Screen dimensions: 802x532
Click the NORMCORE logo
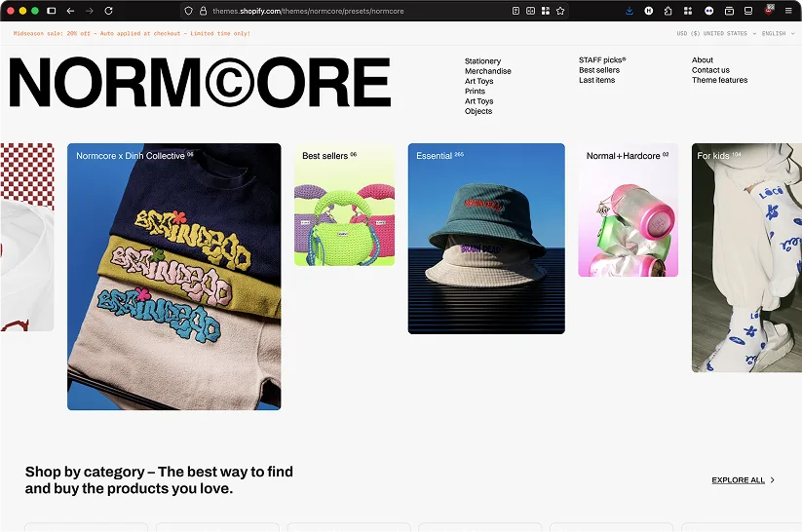[x=200, y=82]
